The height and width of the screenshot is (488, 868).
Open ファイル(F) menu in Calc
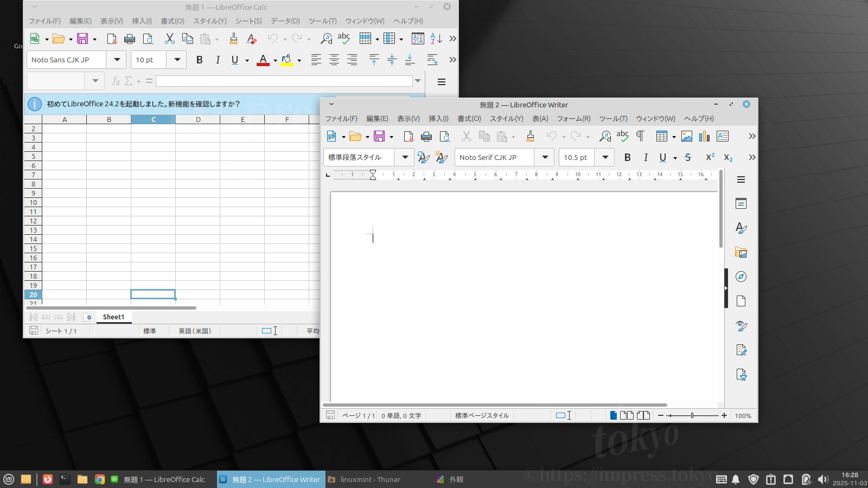[x=44, y=21]
